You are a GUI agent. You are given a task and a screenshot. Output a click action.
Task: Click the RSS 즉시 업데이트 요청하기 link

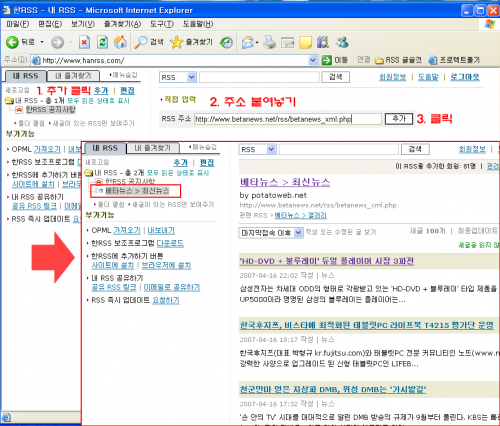(x=166, y=300)
